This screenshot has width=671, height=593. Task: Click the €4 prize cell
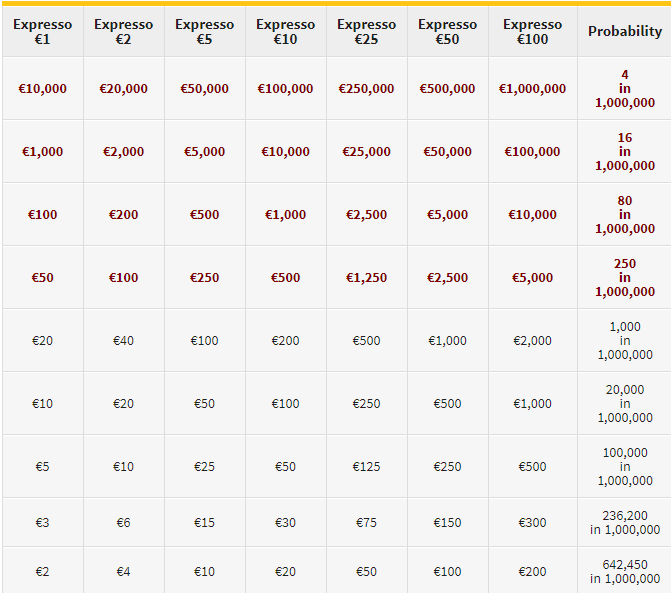pos(123,572)
